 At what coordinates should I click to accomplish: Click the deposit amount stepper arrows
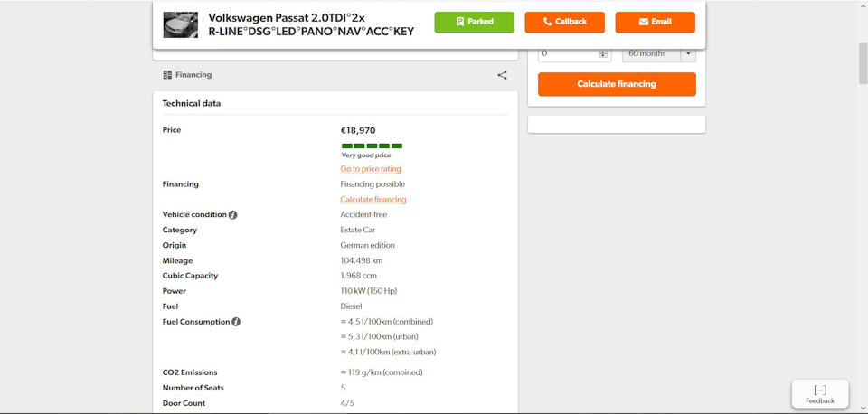(x=603, y=53)
